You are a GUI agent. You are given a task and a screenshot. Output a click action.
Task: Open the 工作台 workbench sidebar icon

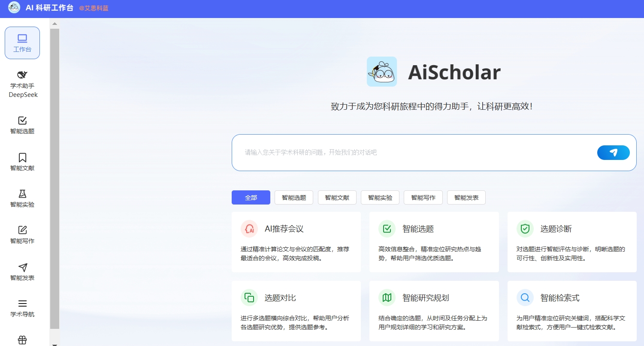click(x=22, y=39)
